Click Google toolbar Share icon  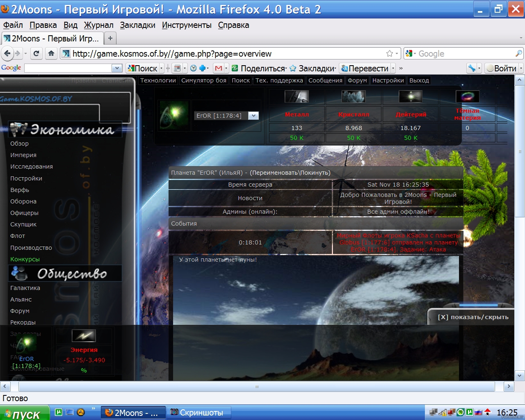[x=235, y=68]
